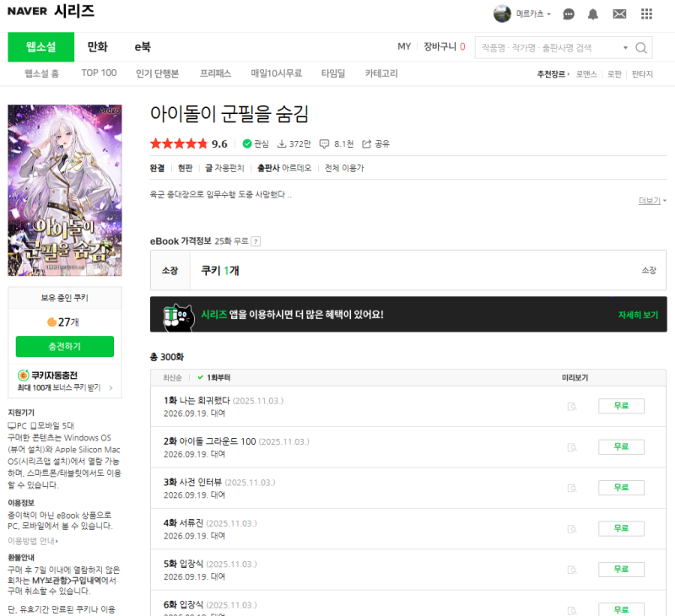Image resolution: width=675 pixels, height=616 pixels.
Task: Open the chat talk bubble icon
Action: pyautogui.click(x=568, y=14)
